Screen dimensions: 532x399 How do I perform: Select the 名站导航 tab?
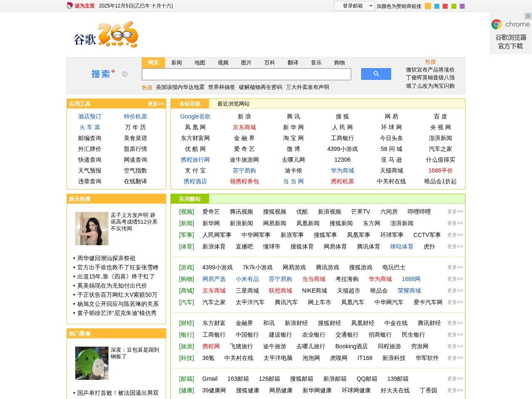(189, 104)
